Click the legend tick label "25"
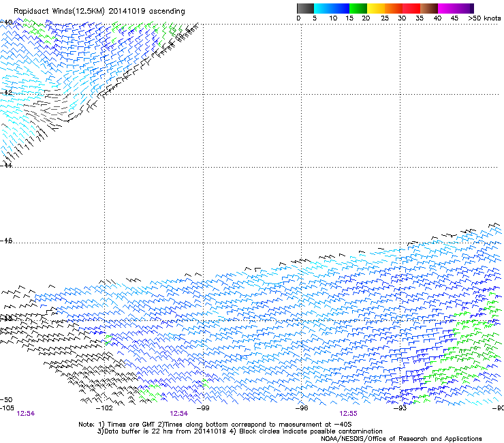This screenshot has height=443, width=504. point(385,18)
